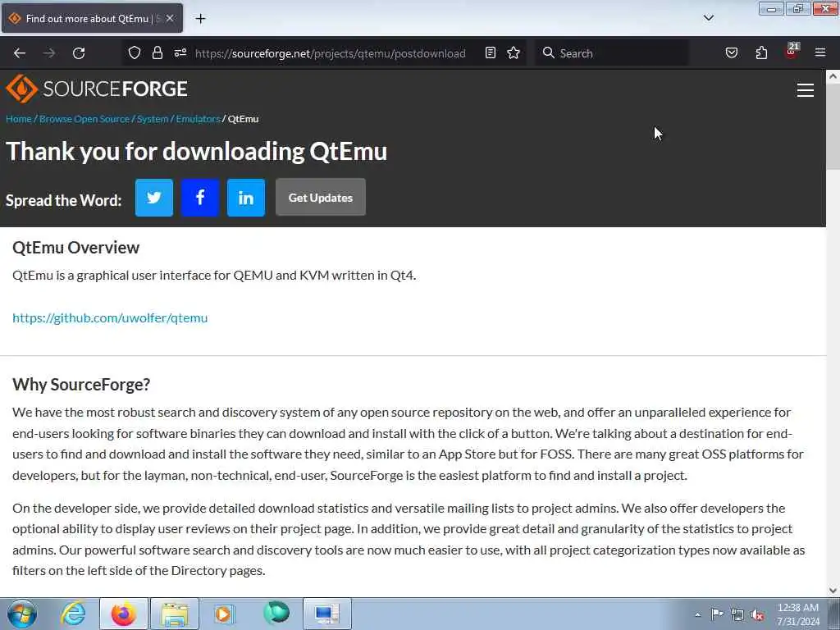Open the Windows Start menu
This screenshot has width=840, height=630.
(x=22, y=614)
